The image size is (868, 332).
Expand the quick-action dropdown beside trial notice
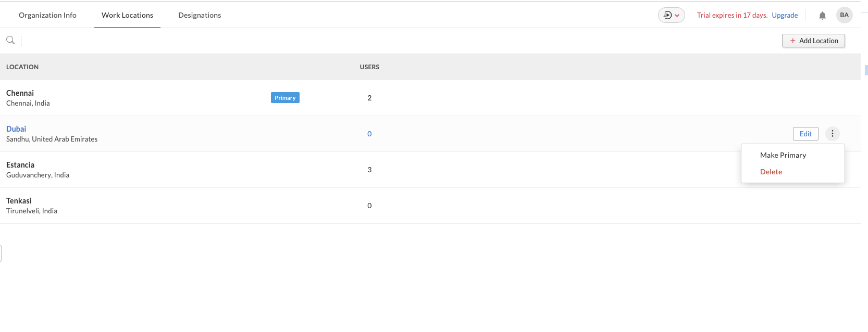pyautogui.click(x=671, y=15)
